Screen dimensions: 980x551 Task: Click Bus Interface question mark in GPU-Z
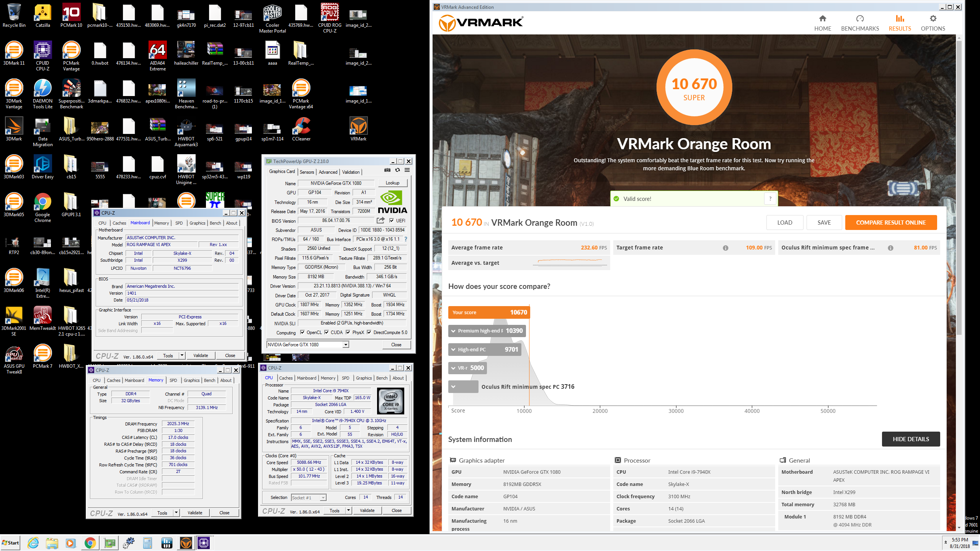pos(406,239)
